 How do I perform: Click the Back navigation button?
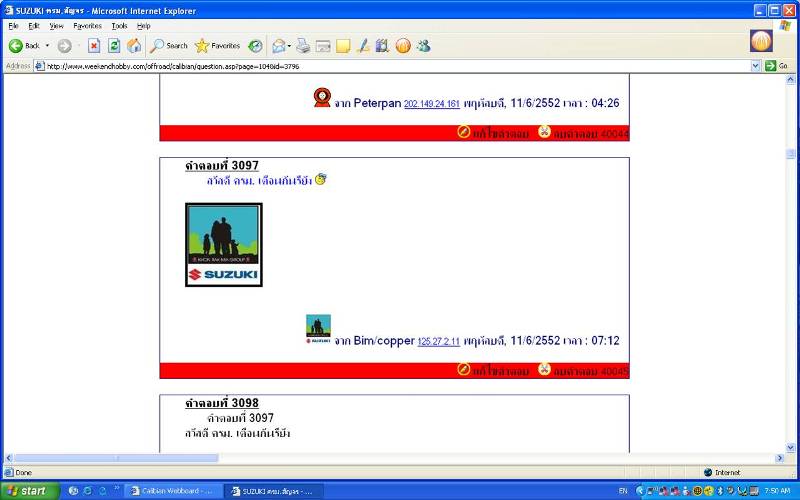(25, 46)
